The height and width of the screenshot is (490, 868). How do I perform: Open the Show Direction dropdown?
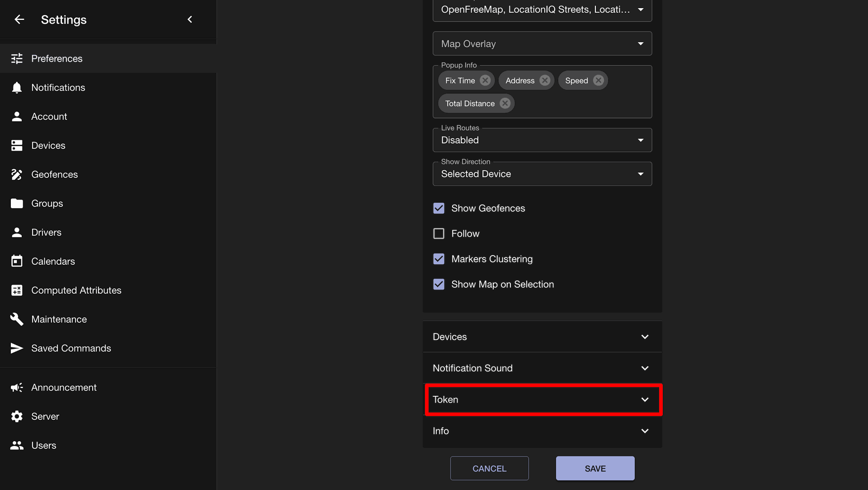[542, 174]
